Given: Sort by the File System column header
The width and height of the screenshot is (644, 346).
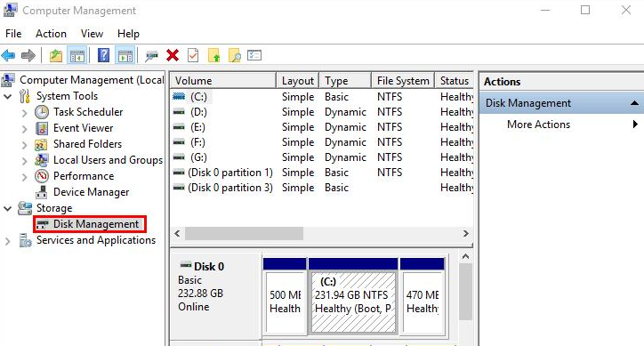Looking at the screenshot, I should (x=403, y=81).
